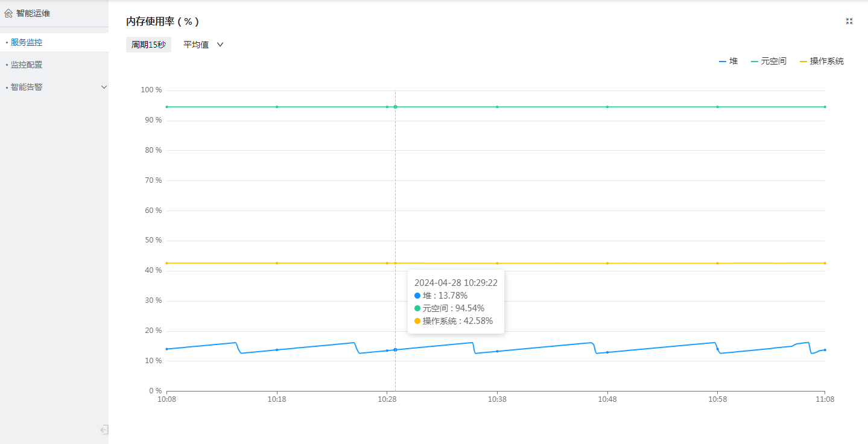The height and width of the screenshot is (444, 868).
Task: Exit fullscreen with the collapse chart icon
Action: tap(849, 21)
